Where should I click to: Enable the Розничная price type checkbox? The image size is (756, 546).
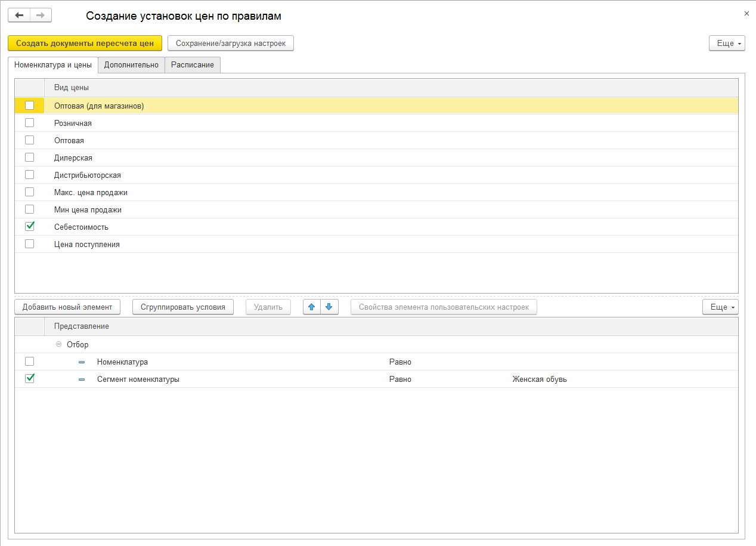click(30, 123)
